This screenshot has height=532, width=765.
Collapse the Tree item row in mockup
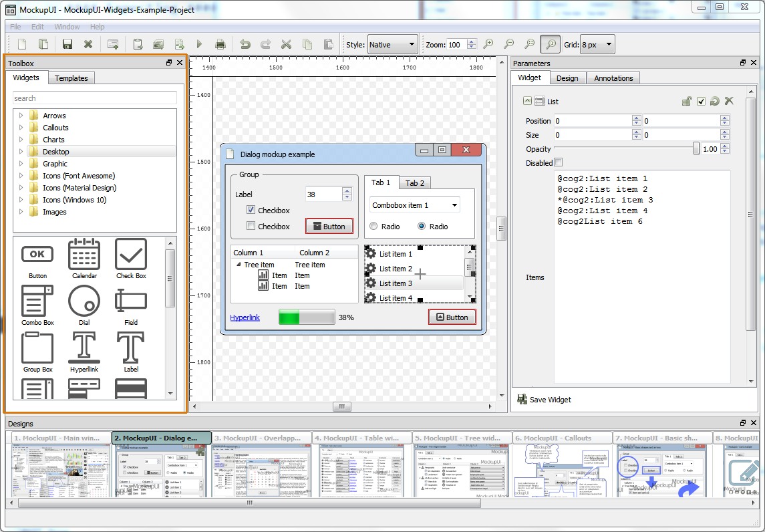(x=239, y=265)
